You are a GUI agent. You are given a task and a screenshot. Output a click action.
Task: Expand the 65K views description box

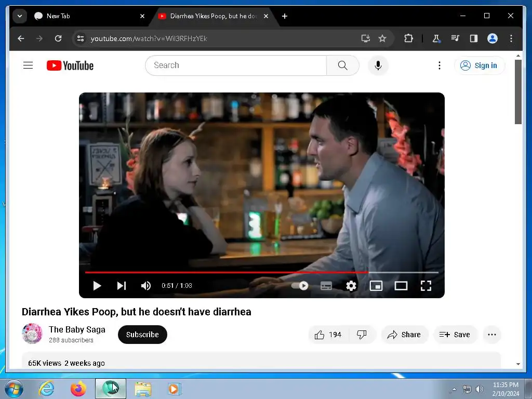coord(261,361)
